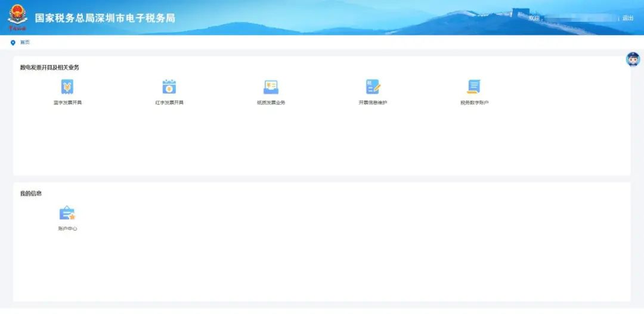Screen dimensions: 644x314
Task: Go to the 首页 breadcrumb
Action: click(x=25, y=42)
